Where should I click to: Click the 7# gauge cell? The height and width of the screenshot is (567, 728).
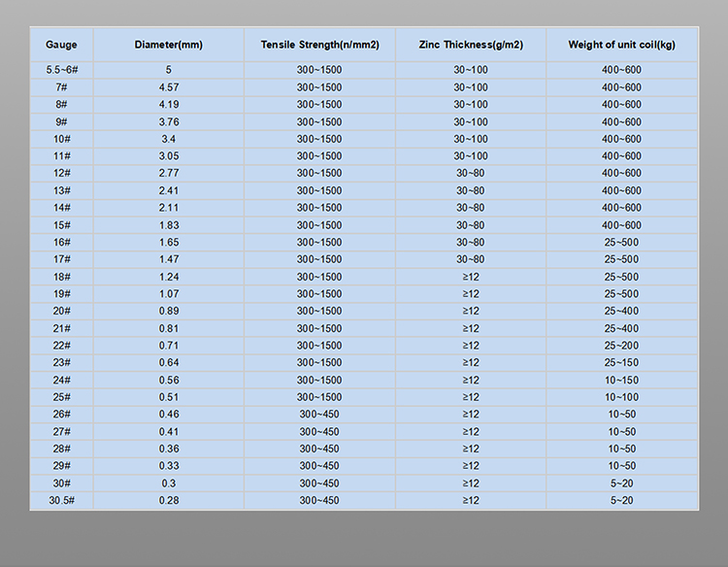[61, 87]
